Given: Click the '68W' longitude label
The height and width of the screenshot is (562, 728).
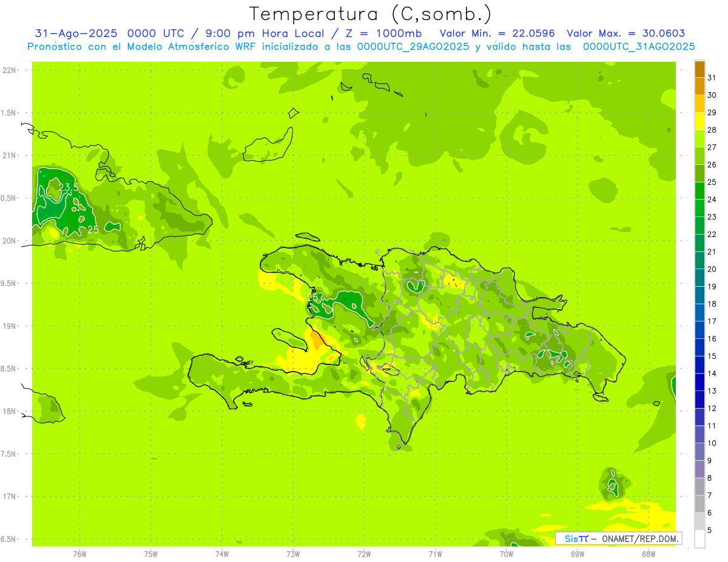Looking at the screenshot, I should (648, 554).
